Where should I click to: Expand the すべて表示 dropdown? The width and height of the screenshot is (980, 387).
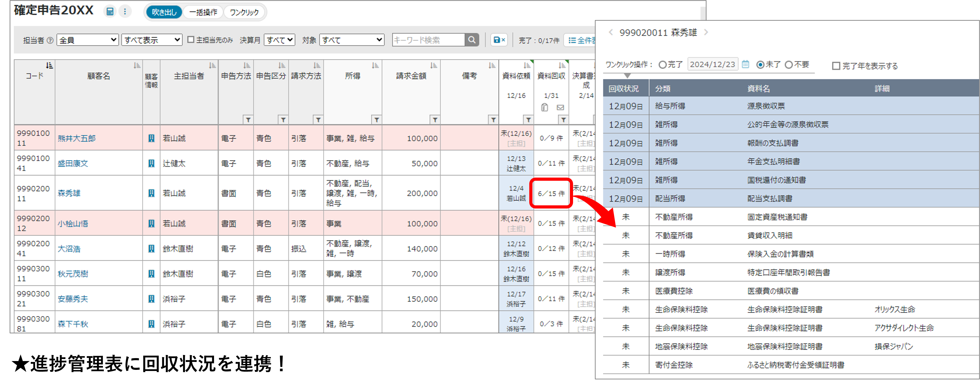click(151, 40)
